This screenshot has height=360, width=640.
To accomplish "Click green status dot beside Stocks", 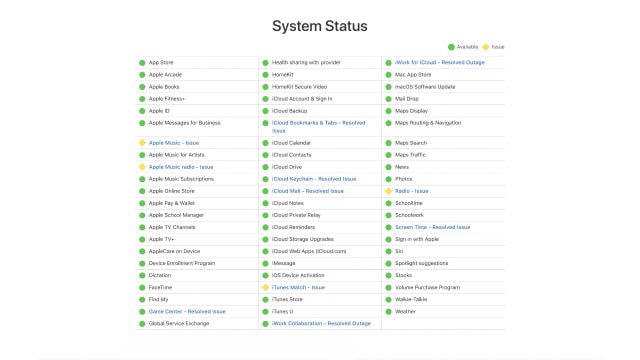I will pyautogui.click(x=389, y=276).
